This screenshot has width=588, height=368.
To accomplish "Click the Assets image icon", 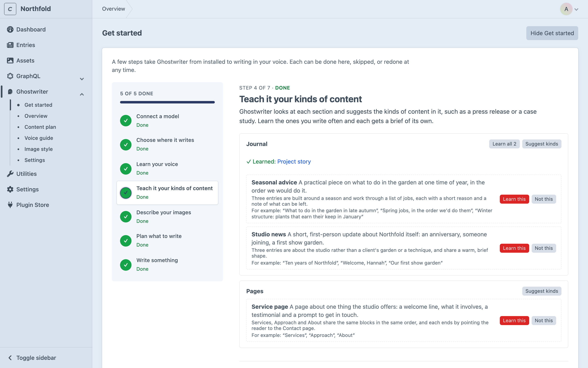I will 10,61.
